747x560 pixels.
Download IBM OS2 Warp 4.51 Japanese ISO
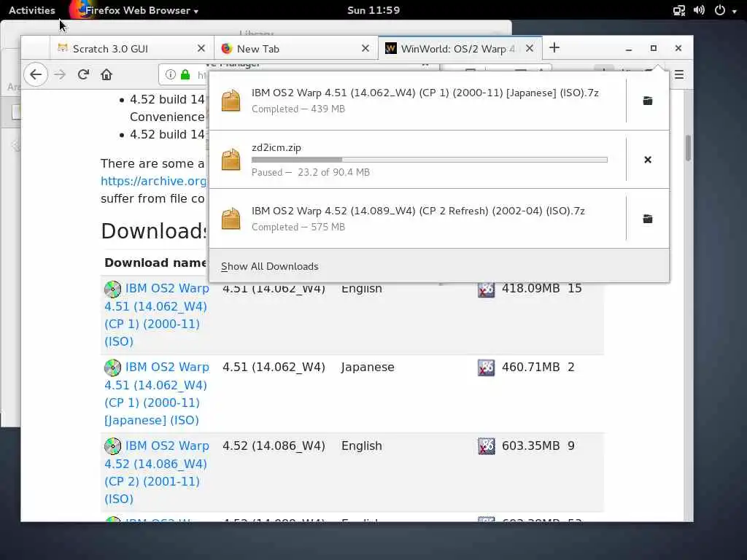(157, 393)
